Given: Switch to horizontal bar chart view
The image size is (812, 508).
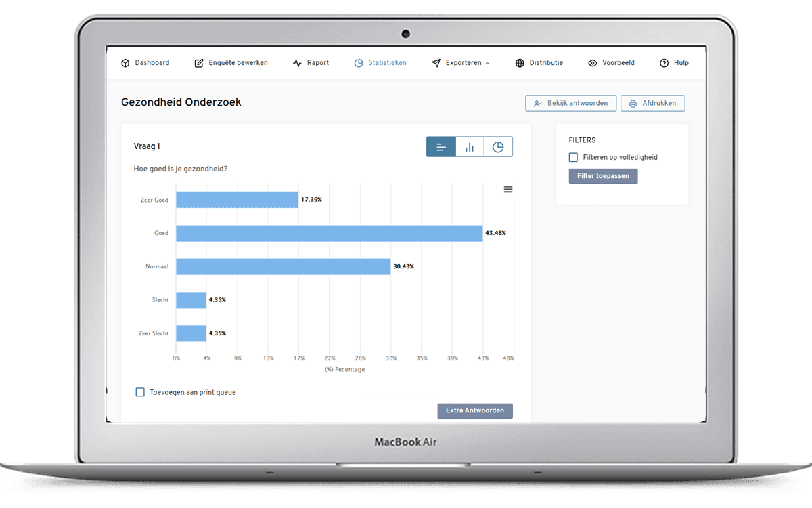Looking at the screenshot, I should (441, 147).
